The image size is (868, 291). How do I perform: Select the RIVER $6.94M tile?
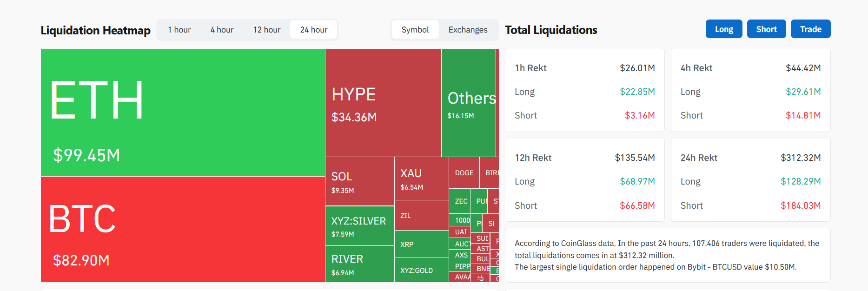tap(359, 264)
